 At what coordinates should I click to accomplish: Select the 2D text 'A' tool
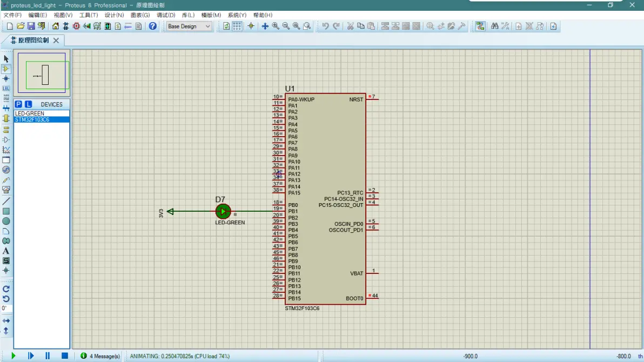(x=6, y=251)
